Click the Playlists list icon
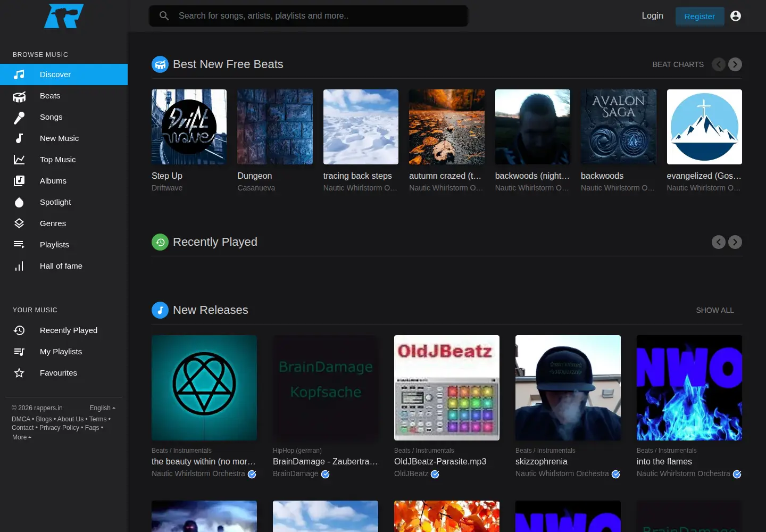Screen dimensions: 766x532 19,245
